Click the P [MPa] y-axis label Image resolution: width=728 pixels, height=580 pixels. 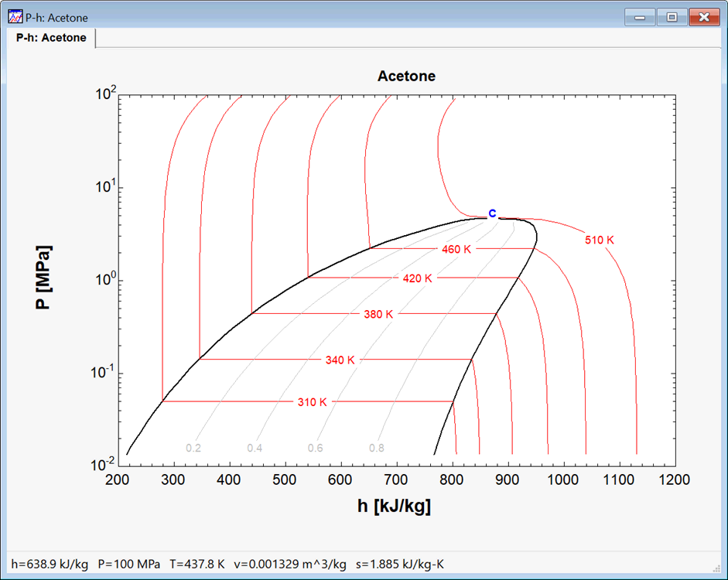pos(44,278)
